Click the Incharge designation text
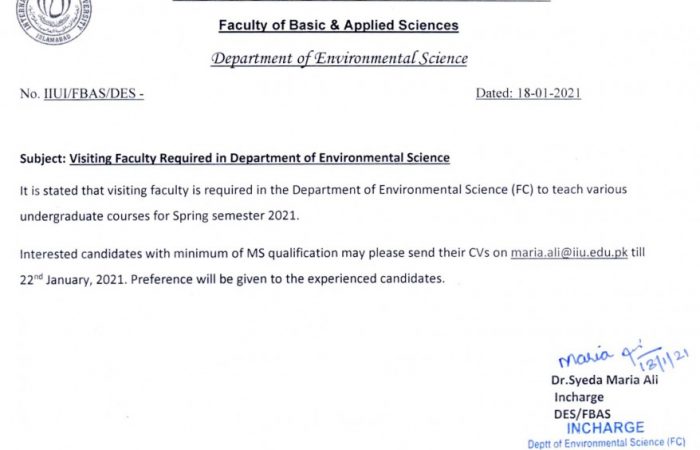This screenshot has width=700, height=450. tap(579, 397)
